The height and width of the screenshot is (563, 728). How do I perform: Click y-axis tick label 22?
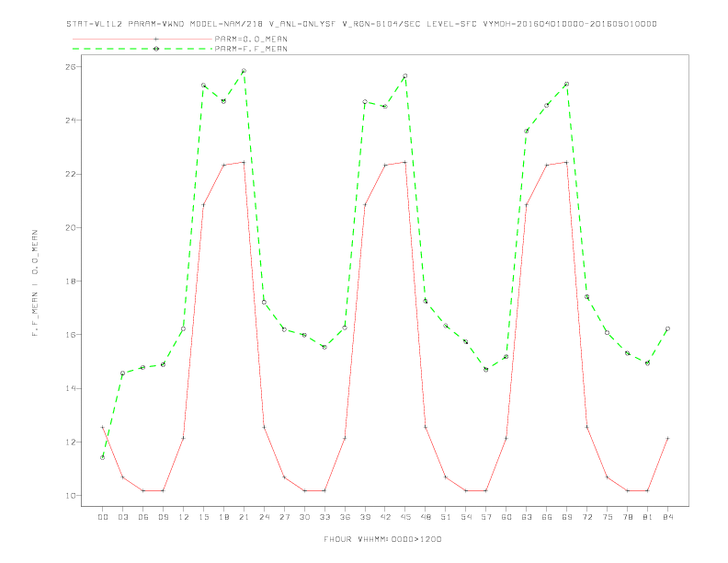pos(71,174)
